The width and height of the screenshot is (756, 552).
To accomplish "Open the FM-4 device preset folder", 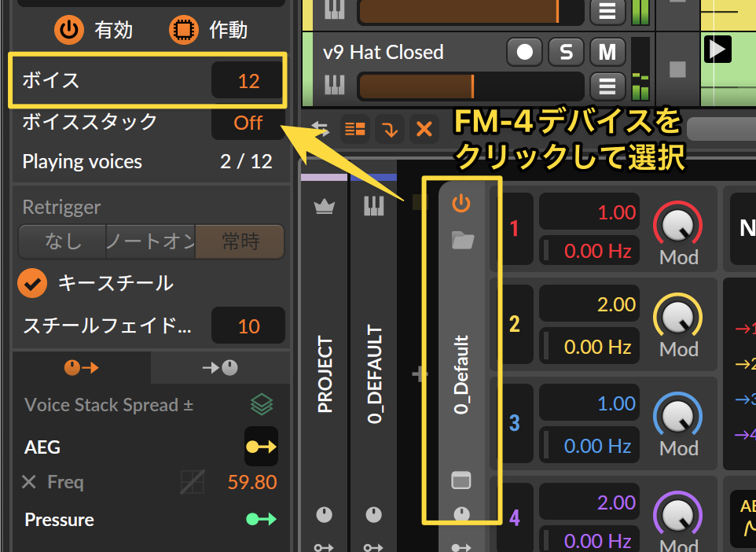I will (462, 240).
